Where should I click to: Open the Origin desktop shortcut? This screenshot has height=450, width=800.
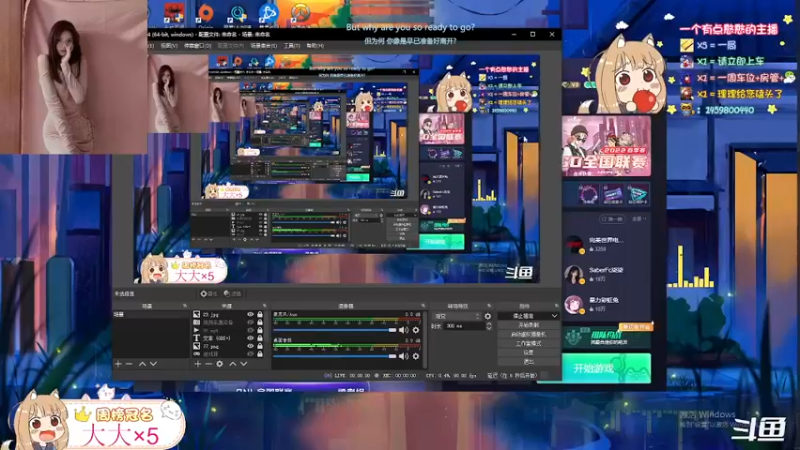pos(206,14)
